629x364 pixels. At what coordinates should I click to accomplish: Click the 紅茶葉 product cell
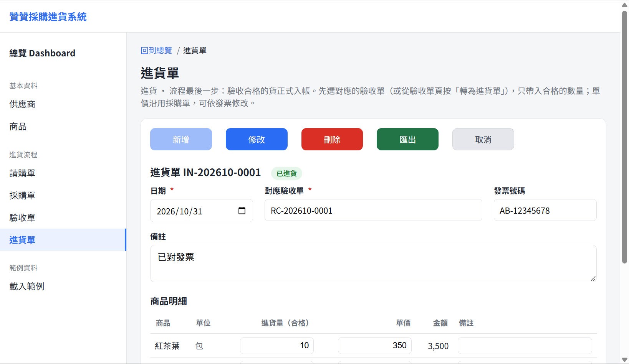coord(167,346)
